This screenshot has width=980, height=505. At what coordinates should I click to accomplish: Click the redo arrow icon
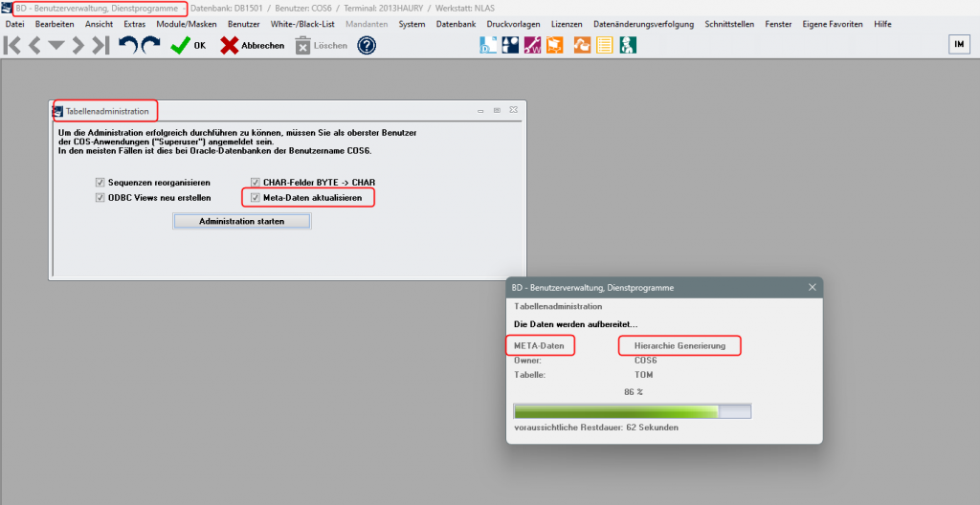(x=150, y=45)
